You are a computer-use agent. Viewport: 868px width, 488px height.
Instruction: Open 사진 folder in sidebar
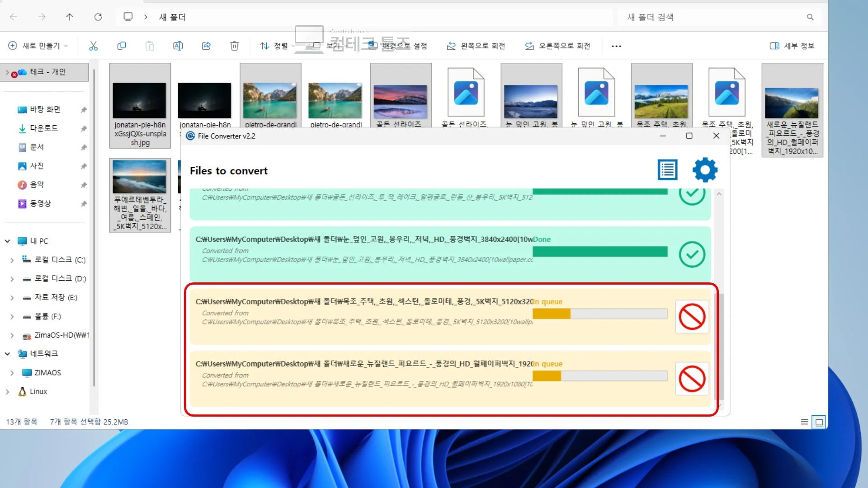[x=37, y=166]
